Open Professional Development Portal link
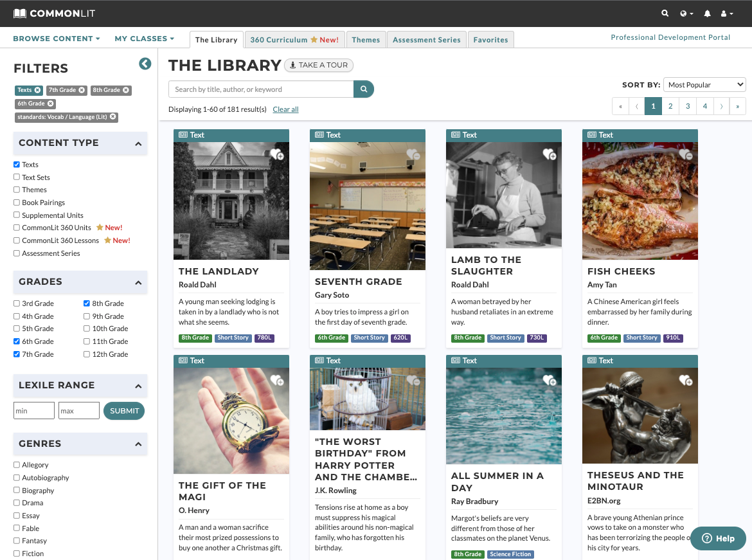752x560 pixels. pos(670,37)
